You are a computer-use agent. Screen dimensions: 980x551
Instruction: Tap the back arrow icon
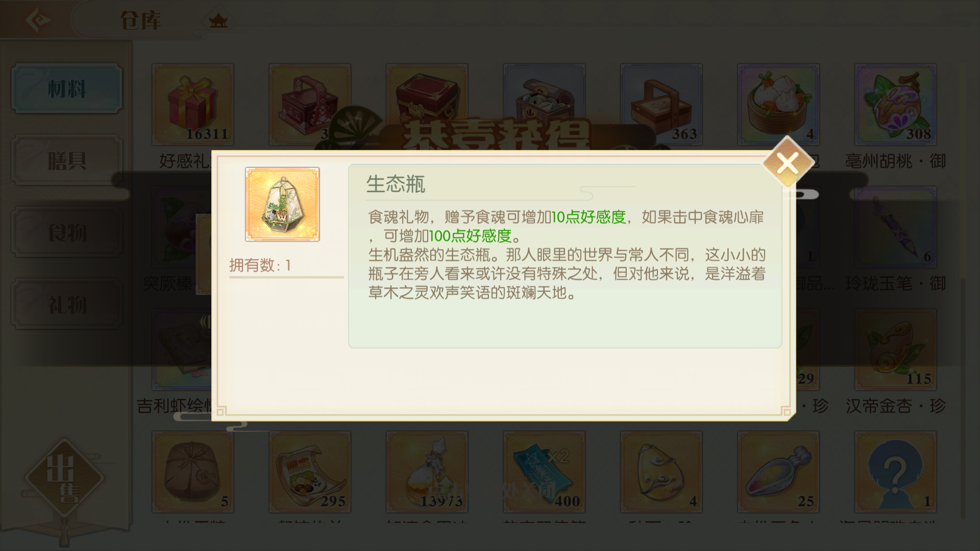pos(38,20)
